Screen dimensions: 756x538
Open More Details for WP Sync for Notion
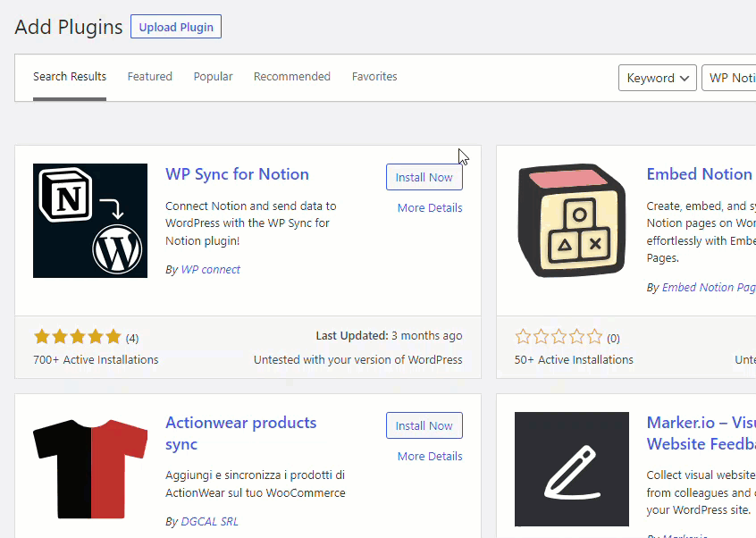(430, 208)
